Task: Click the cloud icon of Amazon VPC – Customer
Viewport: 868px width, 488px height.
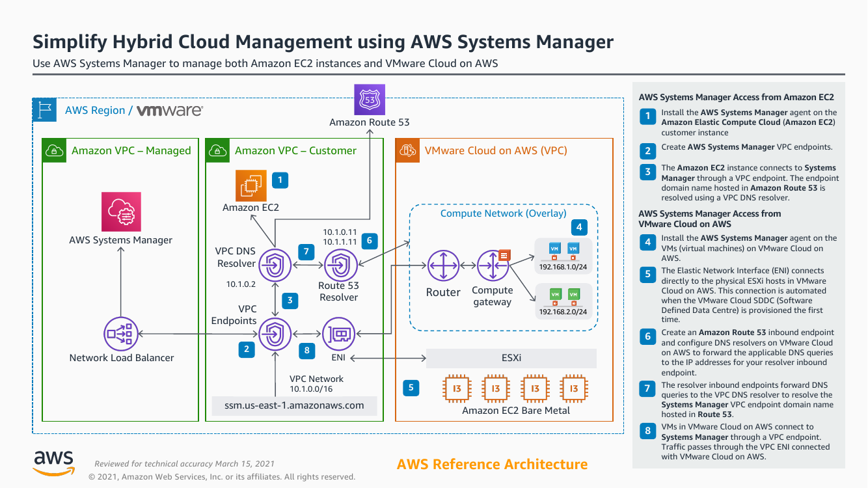Action: click(217, 150)
